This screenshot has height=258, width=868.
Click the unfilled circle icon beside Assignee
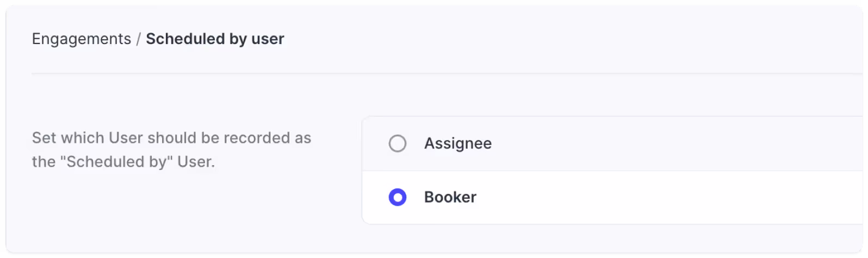click(x=398, y=143)
